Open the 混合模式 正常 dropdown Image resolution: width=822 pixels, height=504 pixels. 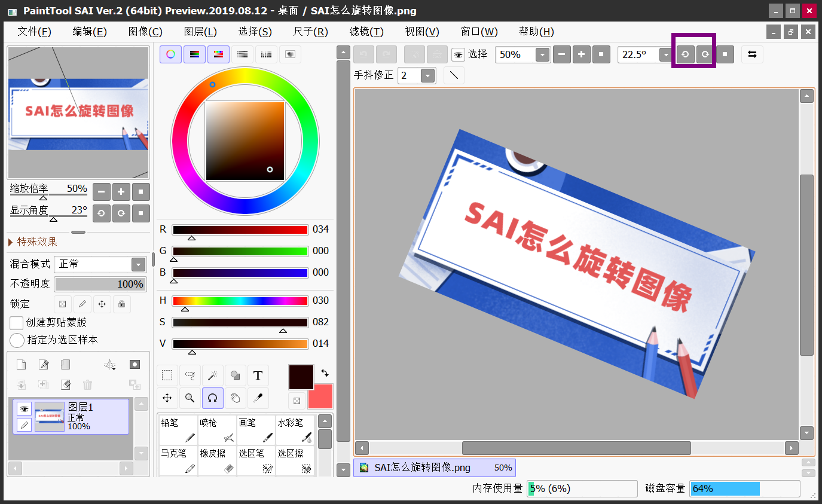coord(139,264)
